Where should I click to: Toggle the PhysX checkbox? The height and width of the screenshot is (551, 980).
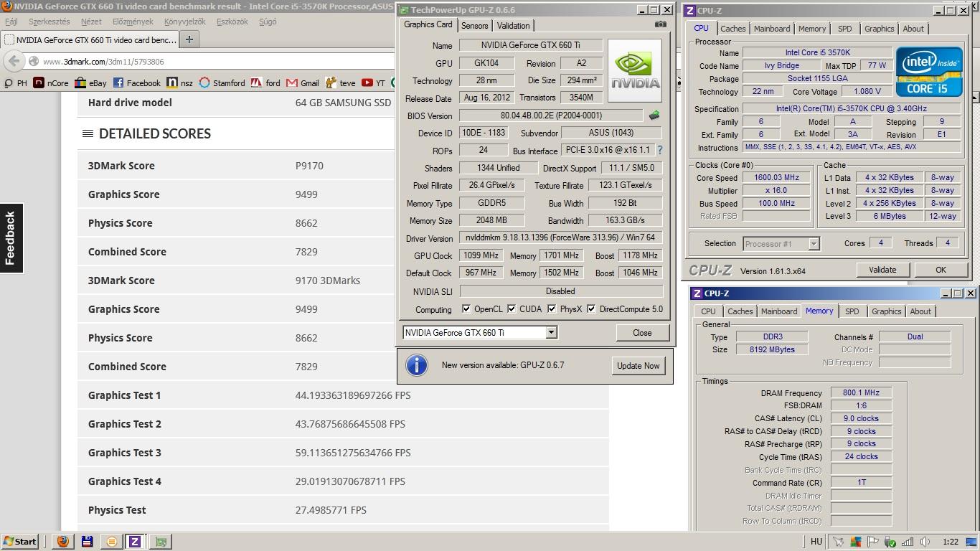pyautogui.click(x=552, y=309)
